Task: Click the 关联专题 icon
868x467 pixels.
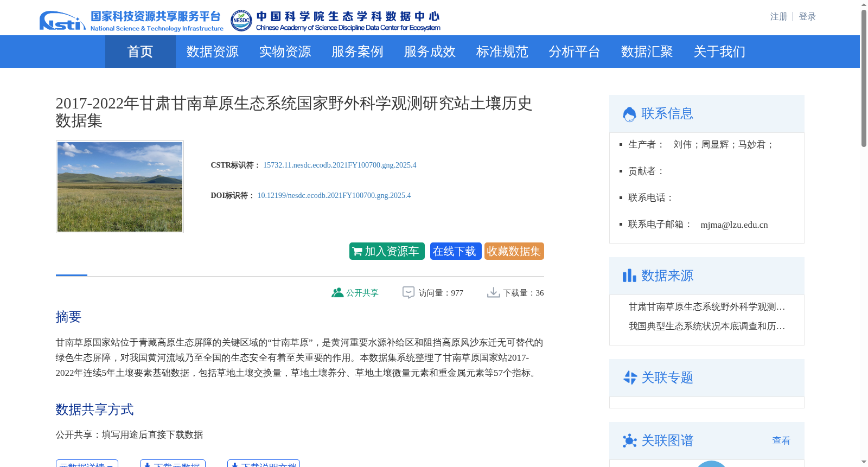Action: coord(630,378)
